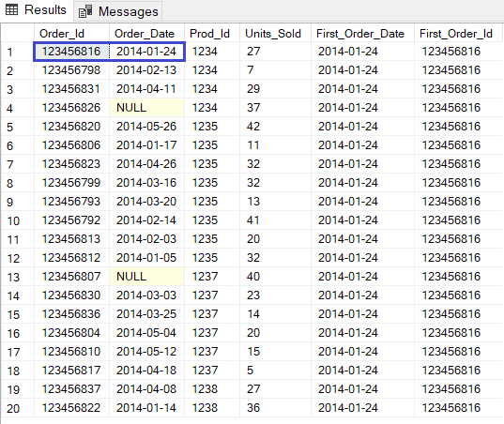Click Order_Date cell 2014-04-11

point(147,89)
